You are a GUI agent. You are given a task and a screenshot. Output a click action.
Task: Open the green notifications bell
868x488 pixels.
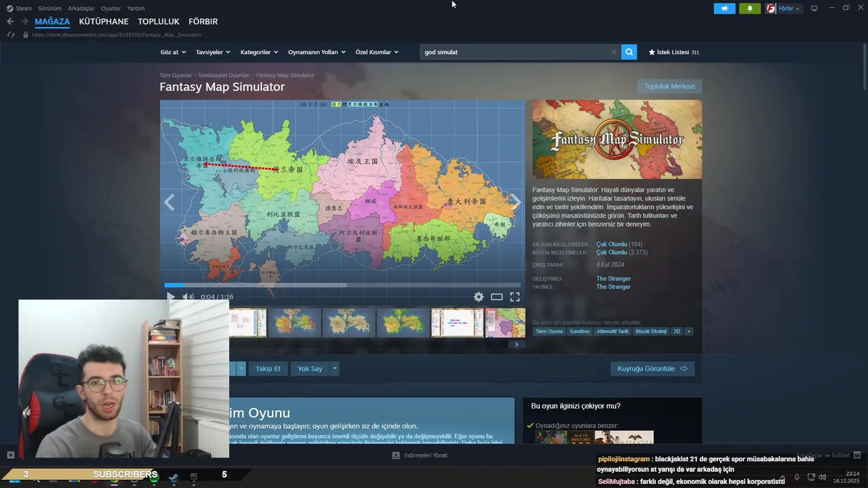point(749,8)
